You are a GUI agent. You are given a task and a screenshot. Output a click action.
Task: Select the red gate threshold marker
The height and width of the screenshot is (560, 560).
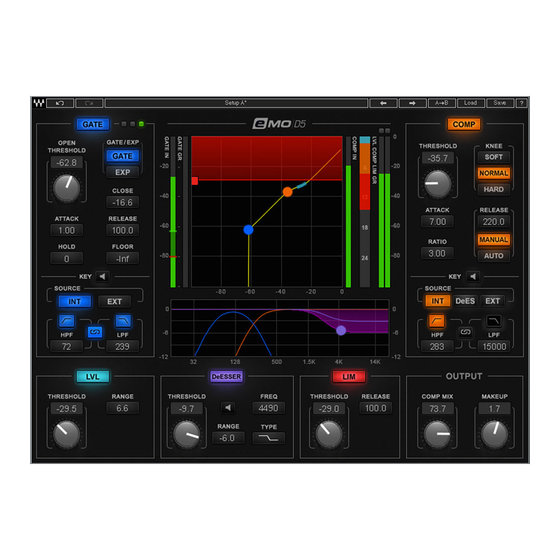[195, 181]
